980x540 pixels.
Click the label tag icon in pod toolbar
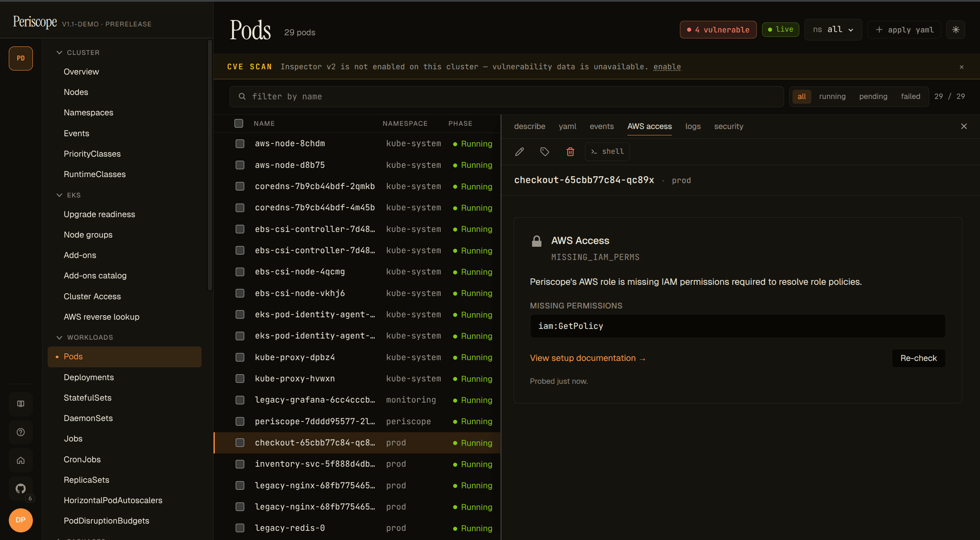[x=544, y=151]
